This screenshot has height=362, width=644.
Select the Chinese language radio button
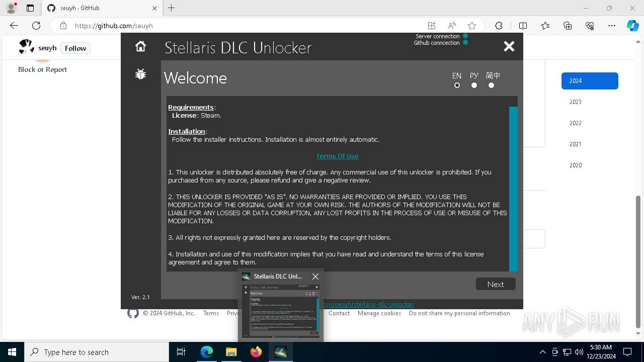[x=491, y=85]
